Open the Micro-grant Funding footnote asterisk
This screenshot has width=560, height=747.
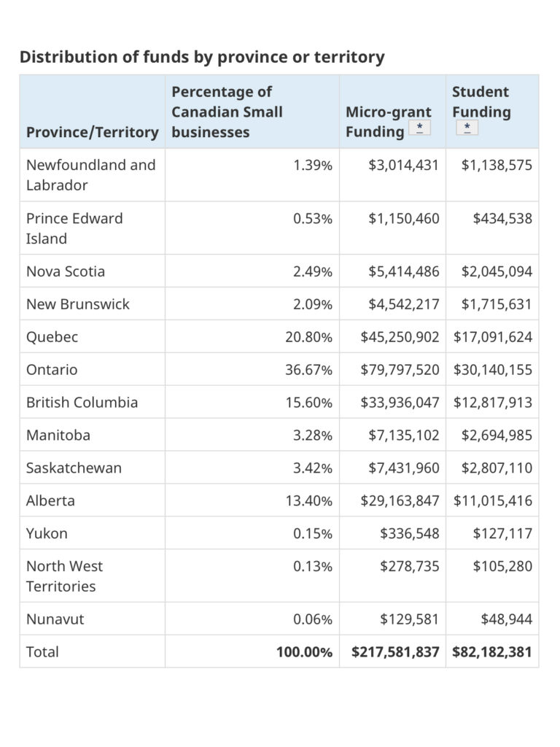[419, 128]
